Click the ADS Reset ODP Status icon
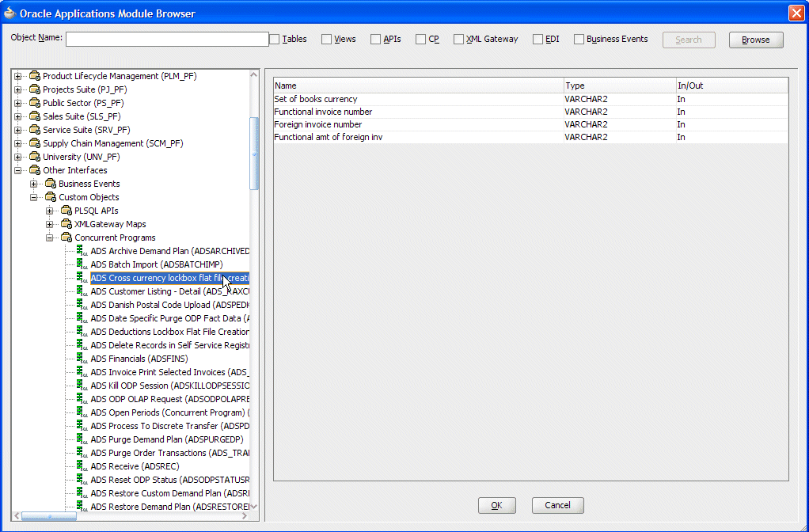The height and width of the screenshot is (532, 809). tap(82, 480)
